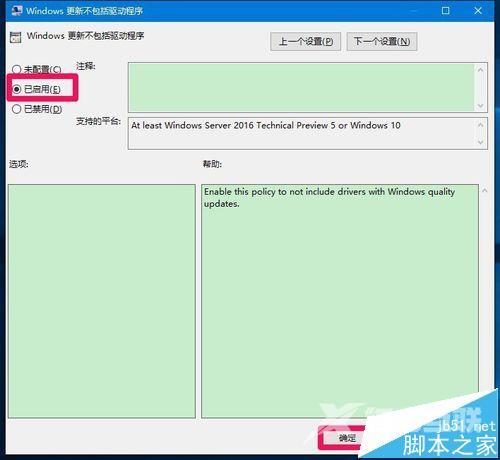The width and height of the screenshot is (500, 460).
Task: Close the policy dialog window
Action: [478, 11]
